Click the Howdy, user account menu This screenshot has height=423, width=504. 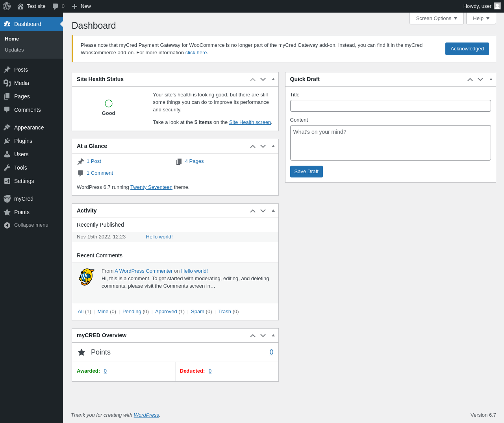point(482,6)
